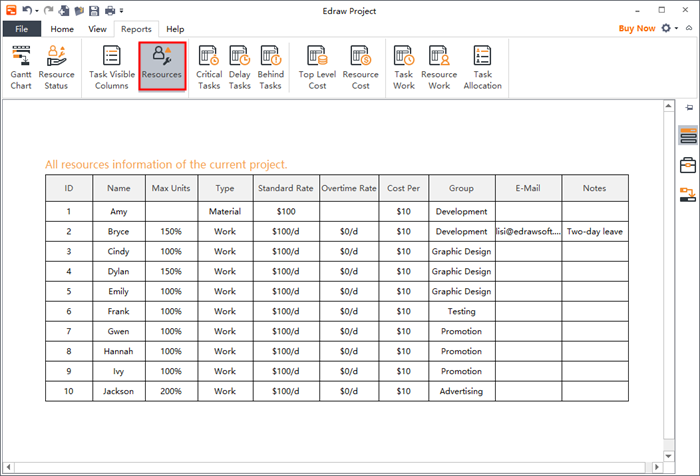Expand the quick access toolbar customize arrow
The height and width of the screenshot is (476, 700).
point(121,11)
